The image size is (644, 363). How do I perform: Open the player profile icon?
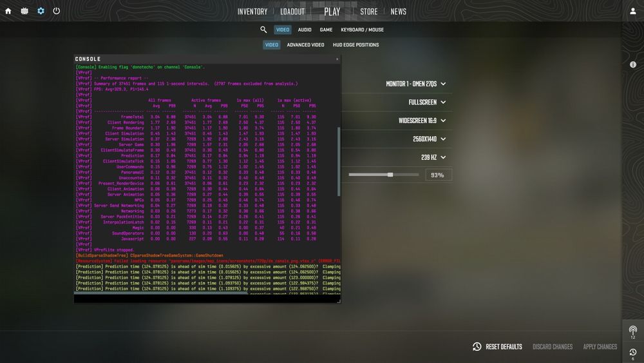[x=633, y=11]
